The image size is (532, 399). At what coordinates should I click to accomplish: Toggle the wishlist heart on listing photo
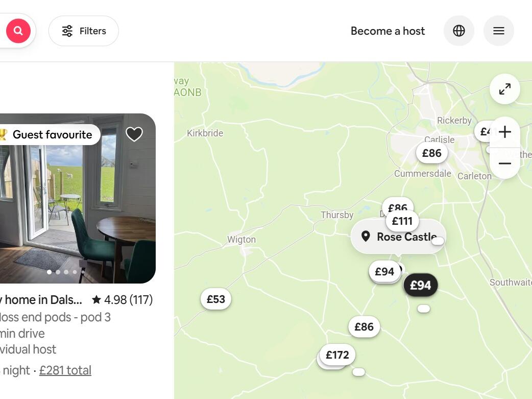tap(134, 134)
